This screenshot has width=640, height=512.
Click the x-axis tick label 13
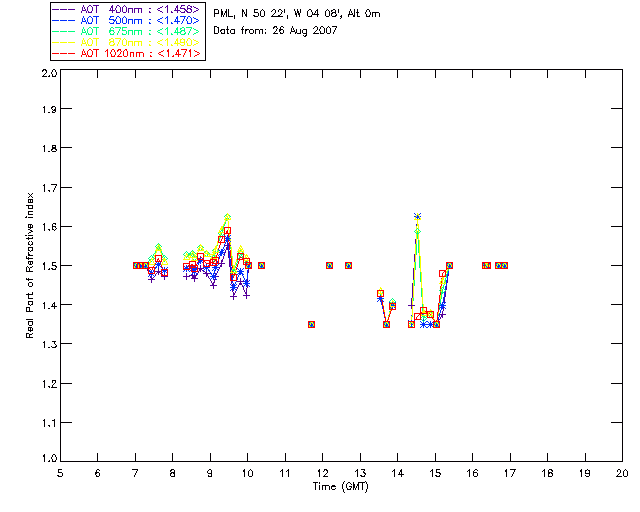(x=360, y=473)
